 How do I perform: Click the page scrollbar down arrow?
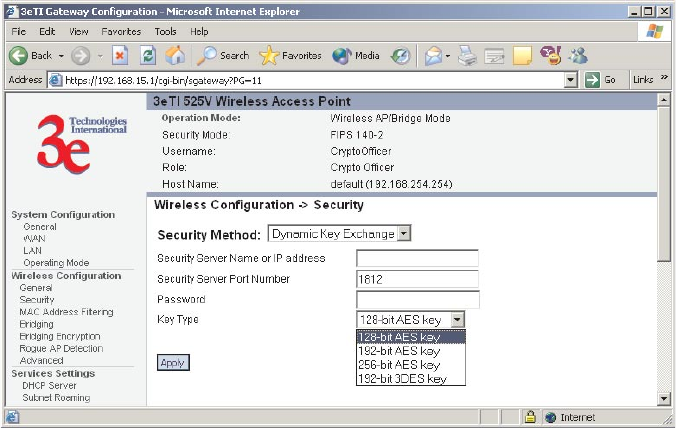coord(664,399)
